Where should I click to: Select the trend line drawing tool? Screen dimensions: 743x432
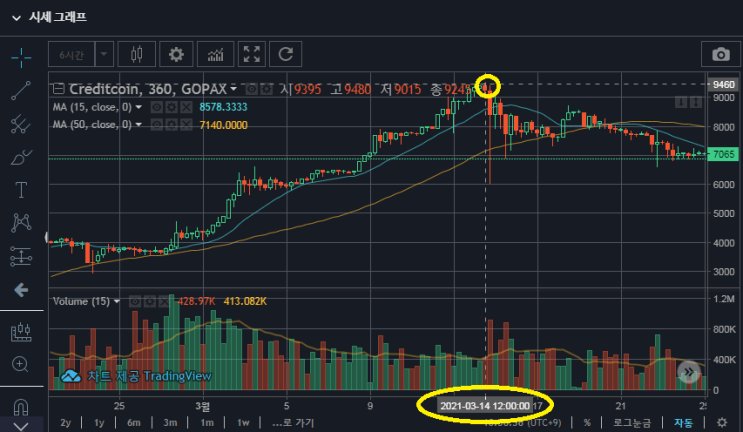coord(21,91)
